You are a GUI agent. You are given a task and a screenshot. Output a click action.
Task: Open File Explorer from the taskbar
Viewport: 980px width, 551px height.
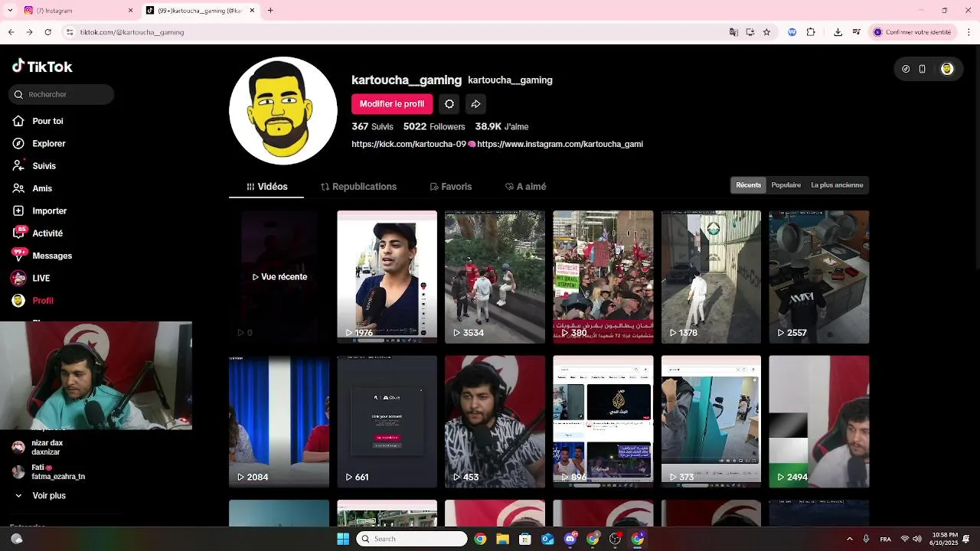tap(502, 539)
